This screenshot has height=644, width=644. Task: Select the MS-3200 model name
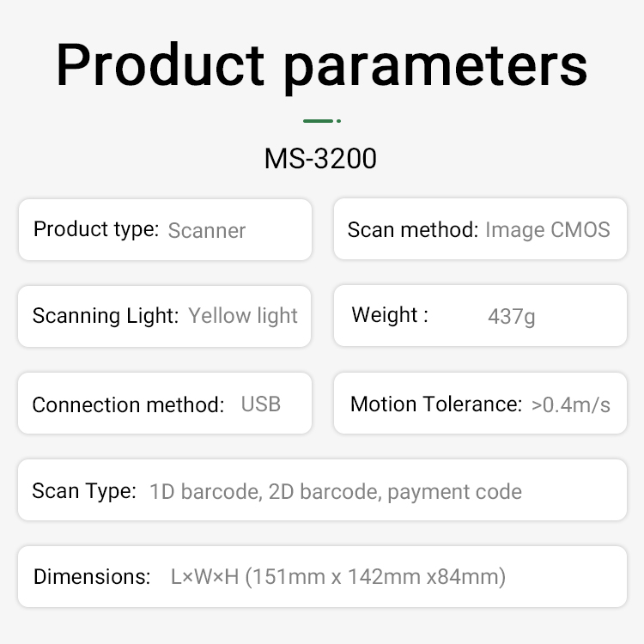click(x=320, y=159)
